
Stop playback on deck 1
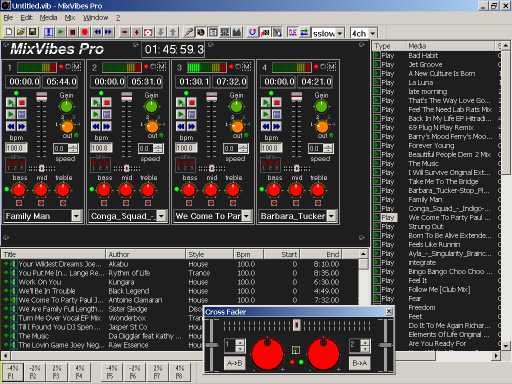[x=22, y=102]
